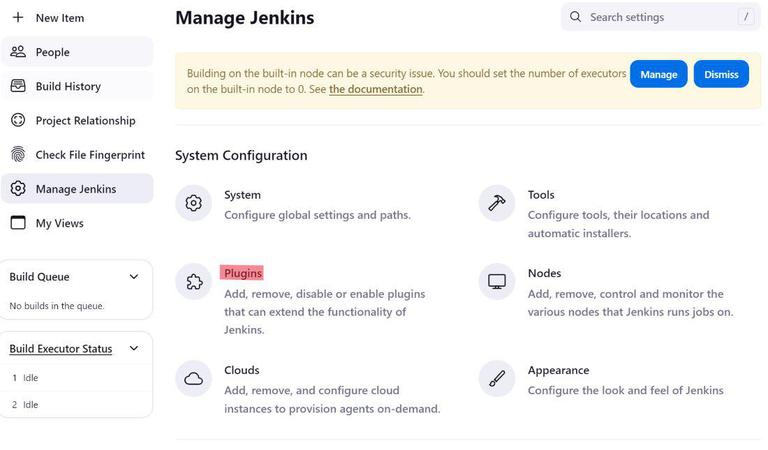Image resolution: width=768 pixels, height=450 pixels.
Task: Open the Plugins puzzle piece icon
Action: click(x=194, y=282)
